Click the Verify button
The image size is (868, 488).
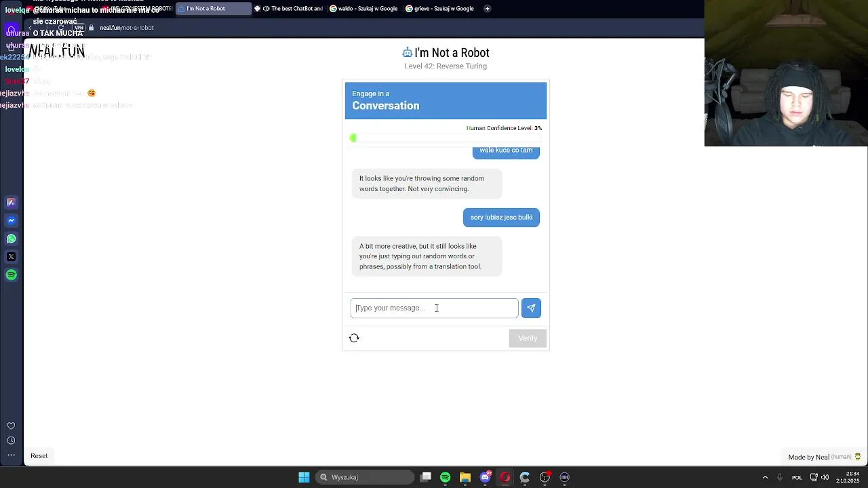click(528, 338)
